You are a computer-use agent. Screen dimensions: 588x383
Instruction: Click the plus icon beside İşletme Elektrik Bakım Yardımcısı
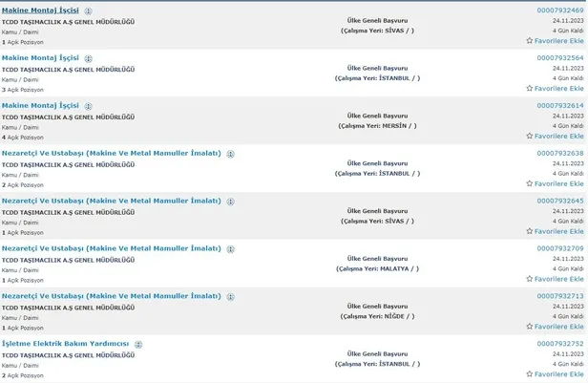point(137,344)
